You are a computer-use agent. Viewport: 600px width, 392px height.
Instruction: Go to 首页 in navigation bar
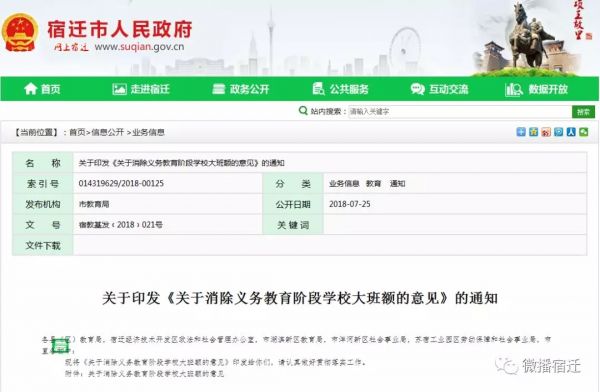pos(42,89)
